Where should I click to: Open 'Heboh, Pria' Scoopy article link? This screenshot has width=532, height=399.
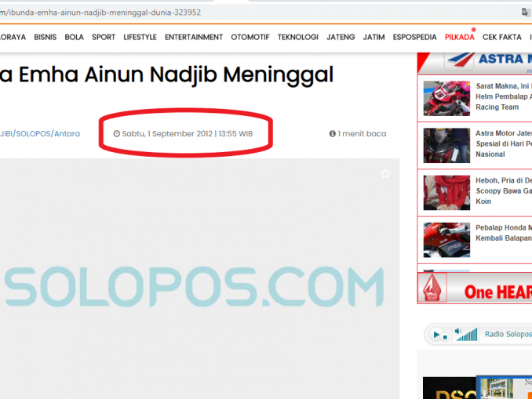[504, 190]
